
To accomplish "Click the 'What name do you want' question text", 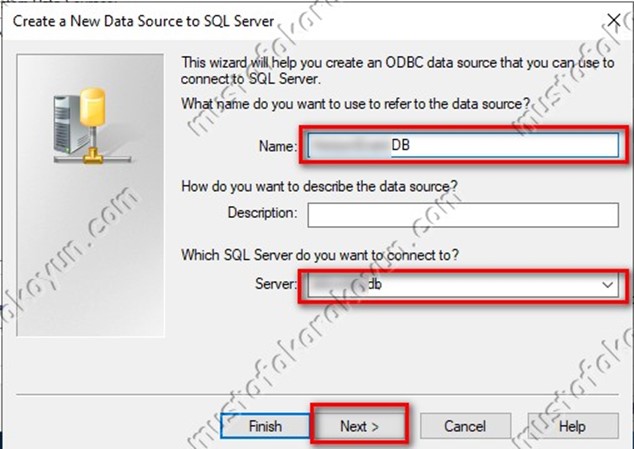I will coord(356,104).
